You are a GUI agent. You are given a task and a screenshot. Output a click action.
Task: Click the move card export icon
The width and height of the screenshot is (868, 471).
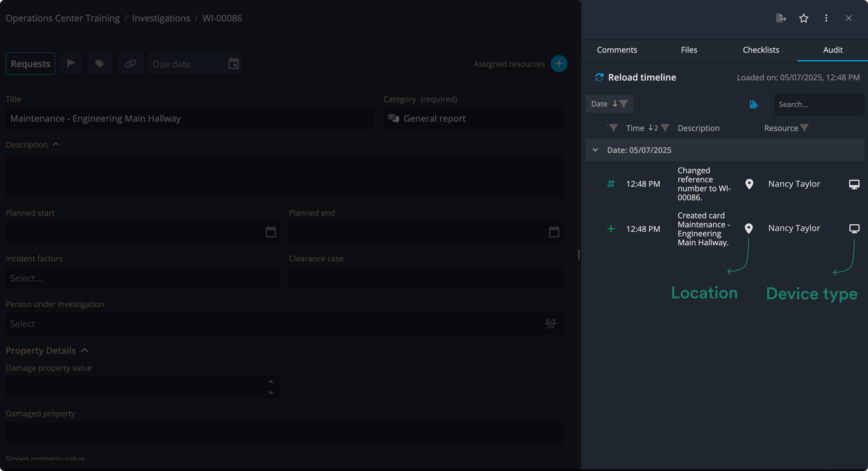pos(781,18)
